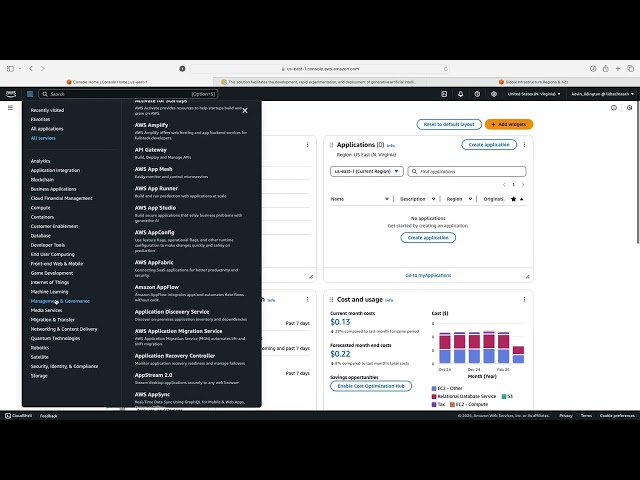This screenshot has height=480, width=640.
Task: Open the help question mark icon
Action: [477, 94]
